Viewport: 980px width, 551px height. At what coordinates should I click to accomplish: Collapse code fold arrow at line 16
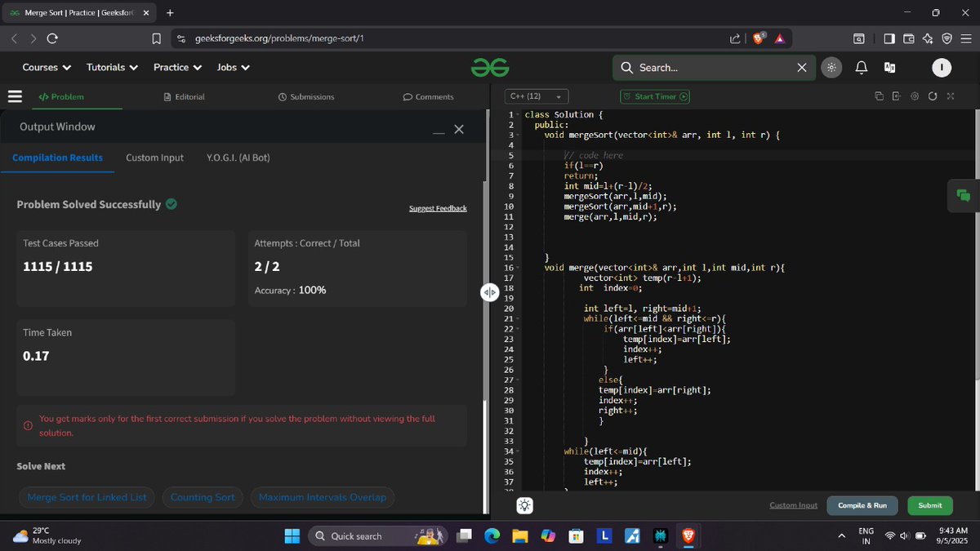click(x=518, y=268)
